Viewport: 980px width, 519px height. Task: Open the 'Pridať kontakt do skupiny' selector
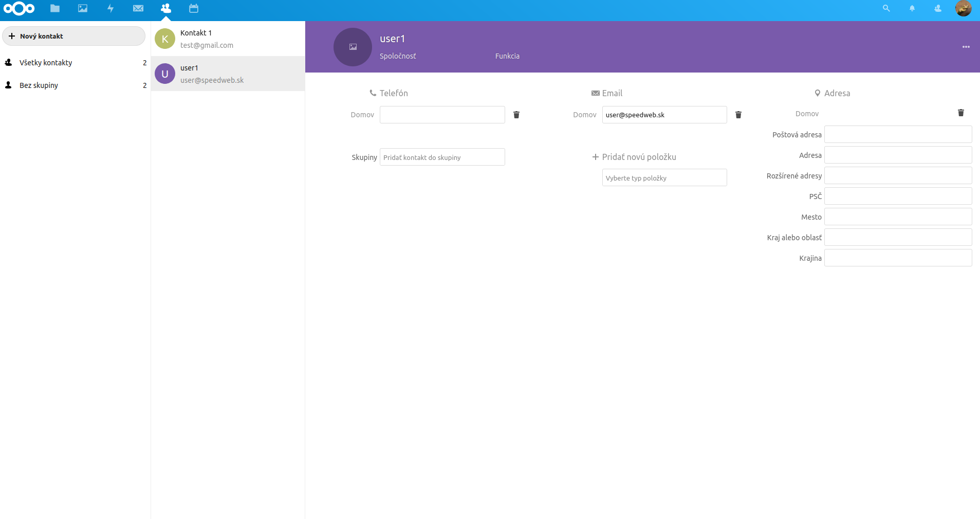tap(442, 157)
